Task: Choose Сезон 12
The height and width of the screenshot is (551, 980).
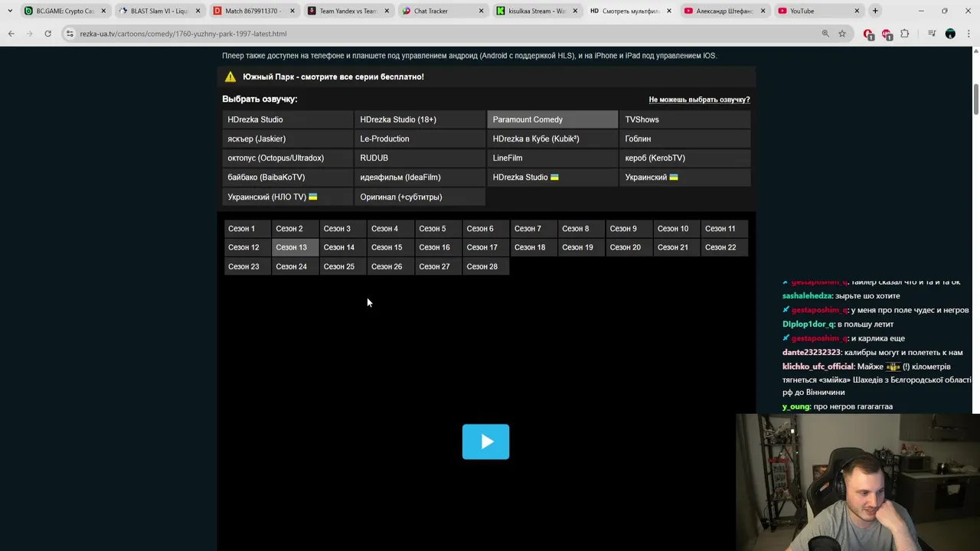Action: point(247,247)
